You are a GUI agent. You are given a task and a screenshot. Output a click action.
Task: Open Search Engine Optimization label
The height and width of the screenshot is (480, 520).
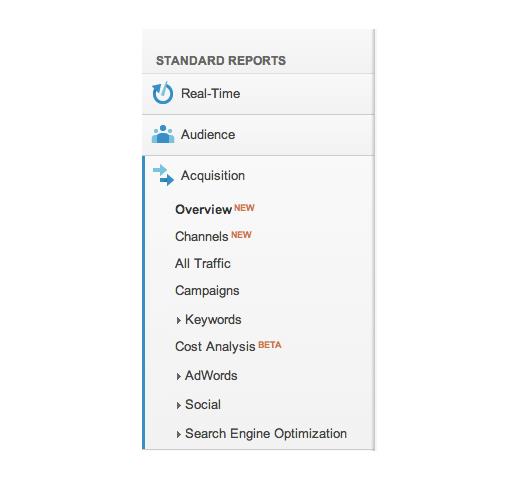[x=266, y=434]
